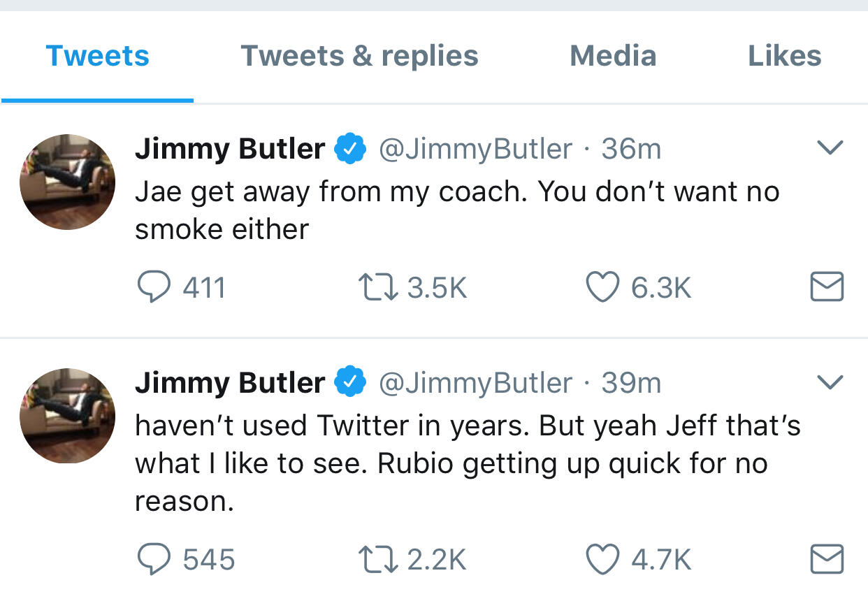The image size is (868, 594).
Task: Send 'Jae get away' tweet via Direct Message
Action: [827, 287]
